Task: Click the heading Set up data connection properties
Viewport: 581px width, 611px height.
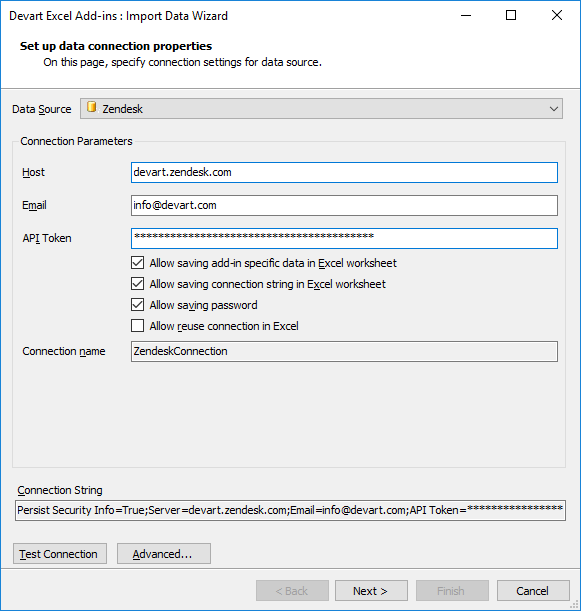Action: click(116, 46)
